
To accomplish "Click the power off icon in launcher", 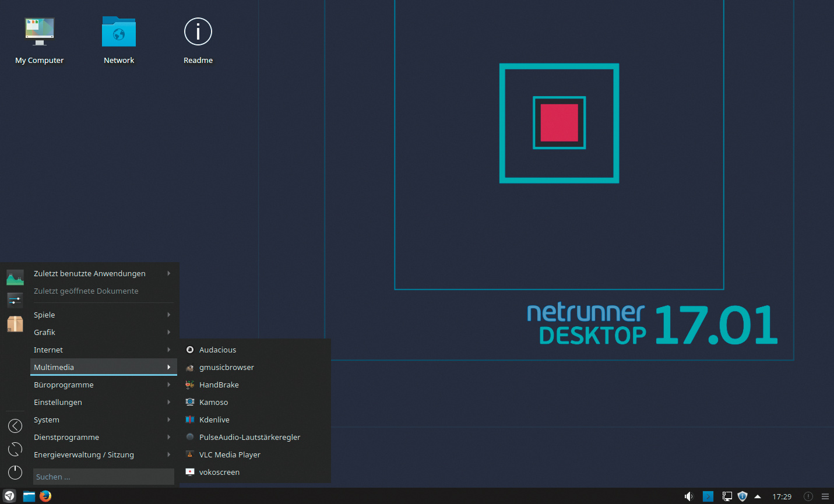I will point(15,472).
